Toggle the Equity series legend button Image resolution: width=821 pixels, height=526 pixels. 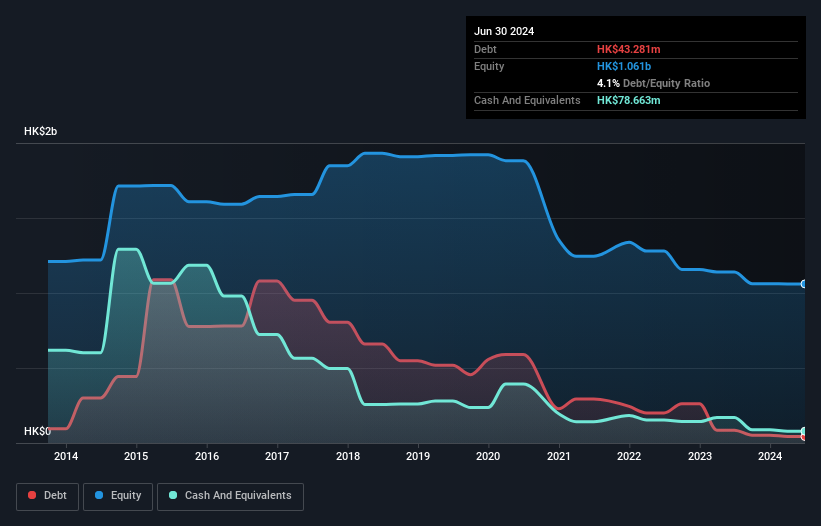[118, 496]
